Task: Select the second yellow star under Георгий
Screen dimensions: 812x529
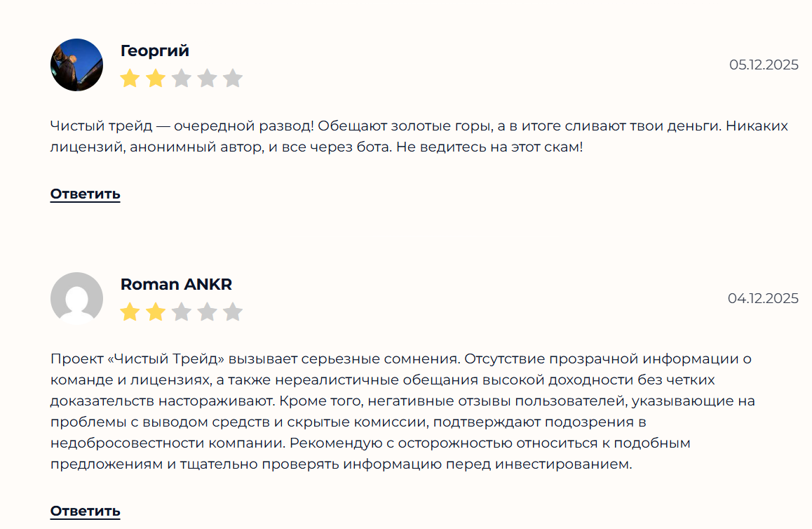Action: click(x=156, y=79)
